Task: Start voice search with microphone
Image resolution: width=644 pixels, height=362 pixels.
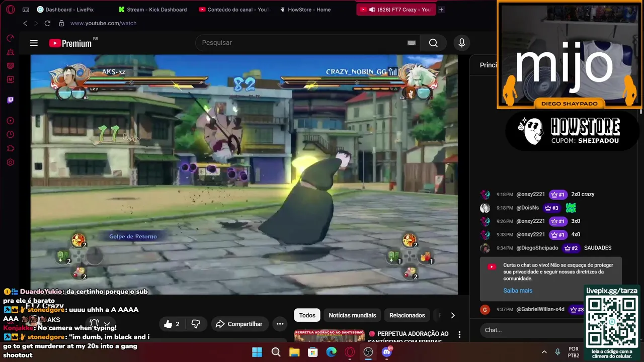Action: [x=461, y=43]
